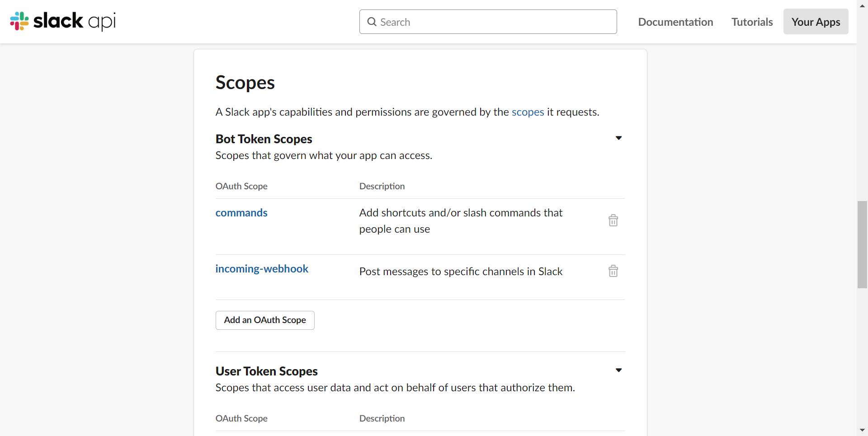This screenshot has width=868, height=436.
Task: Follow the "scopes" hyperlink in the description
Action: click(x=528, y=112)
